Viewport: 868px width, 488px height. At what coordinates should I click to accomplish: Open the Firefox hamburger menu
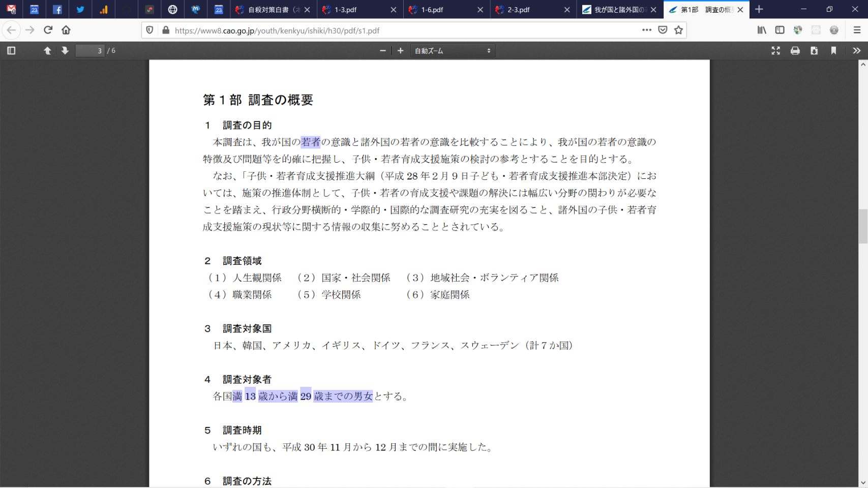857,30
